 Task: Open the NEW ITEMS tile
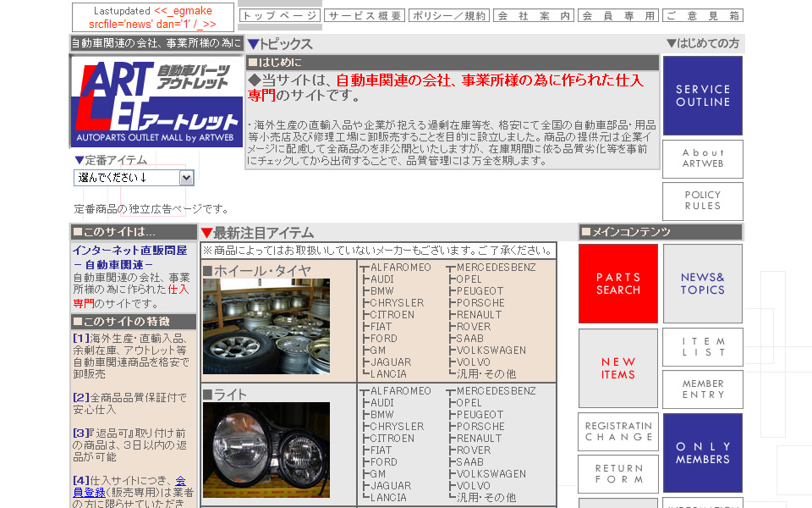tap(618, 368)
